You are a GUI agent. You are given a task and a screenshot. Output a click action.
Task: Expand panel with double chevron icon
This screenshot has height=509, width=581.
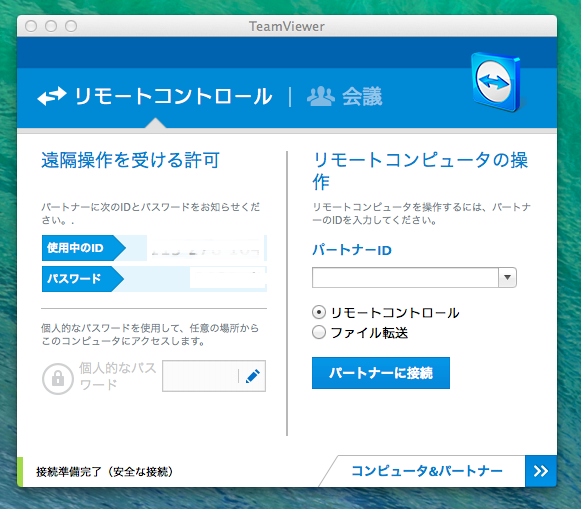(541, 471)
